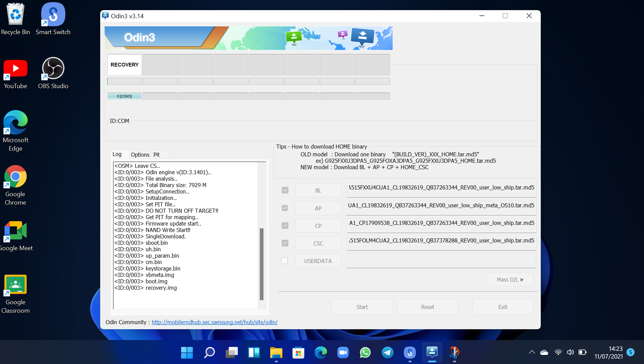644x364 pixels.
Task: Switch to the Options tab
Action: [140, 155]
